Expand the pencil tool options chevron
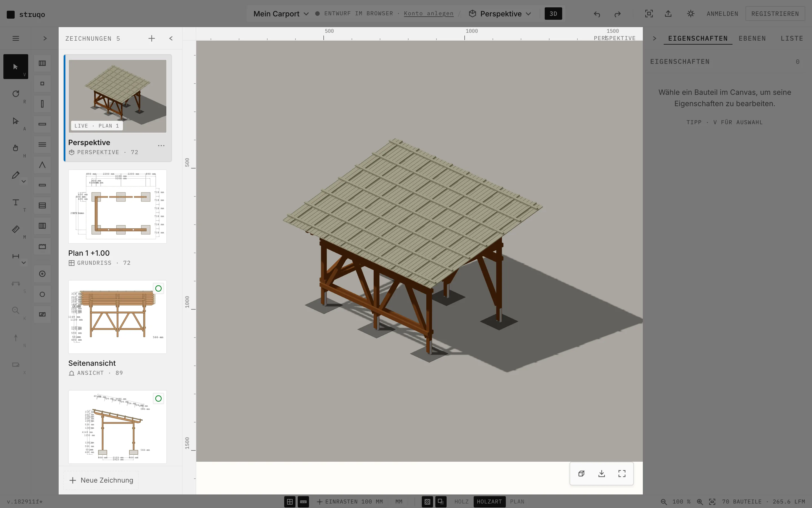 point(23,181)
